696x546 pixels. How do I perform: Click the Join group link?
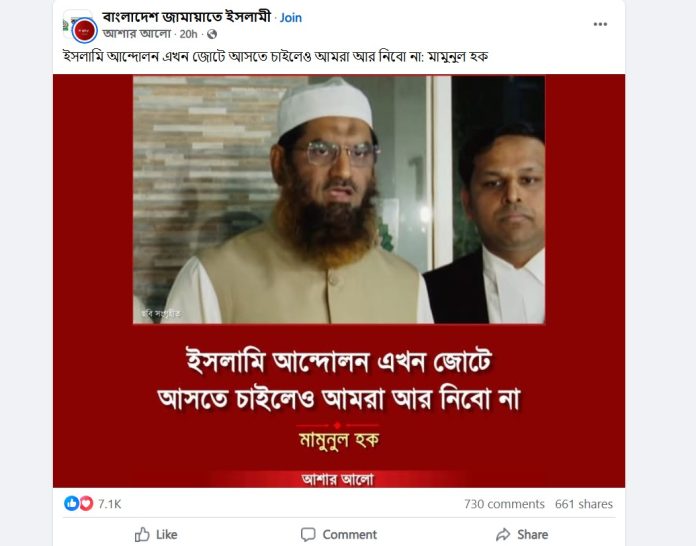point(291,17)
